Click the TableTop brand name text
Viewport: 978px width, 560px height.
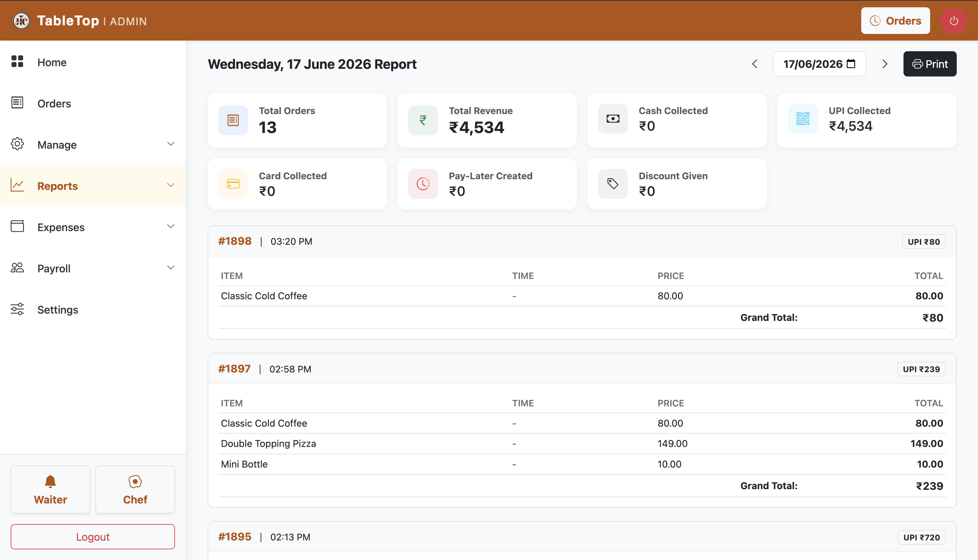(x=68, y=21)
